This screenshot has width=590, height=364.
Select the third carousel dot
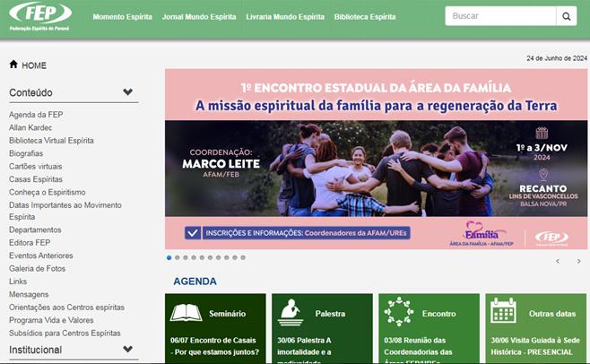pyautogui.click(x=186, y=258)
